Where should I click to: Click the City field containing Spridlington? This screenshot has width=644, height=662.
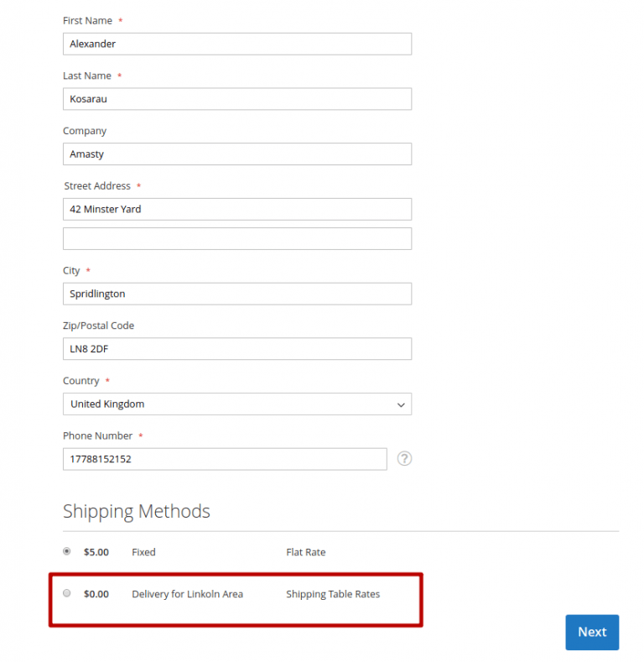pos(236,294)
